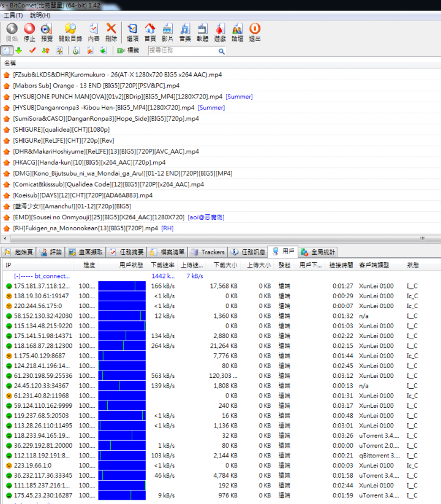Screen dimensions: 441x504
Task: Show all tasks filter icon
Action: coord(6,50)
